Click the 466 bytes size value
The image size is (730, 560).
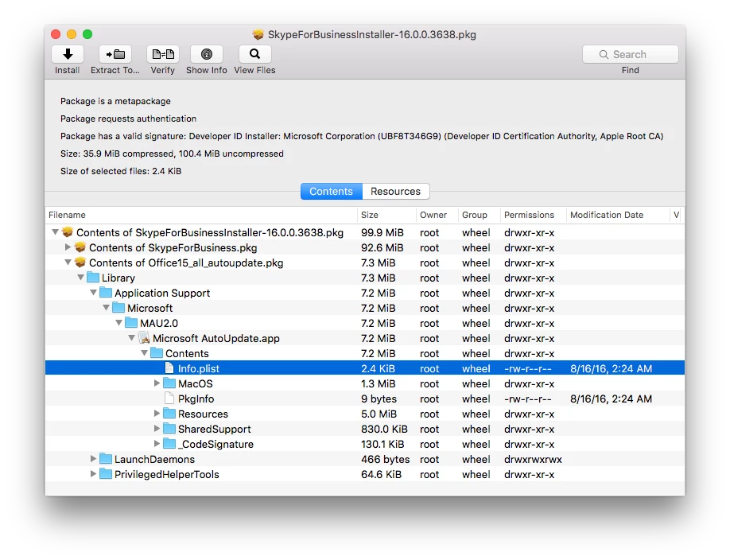(x=386, y=459)
